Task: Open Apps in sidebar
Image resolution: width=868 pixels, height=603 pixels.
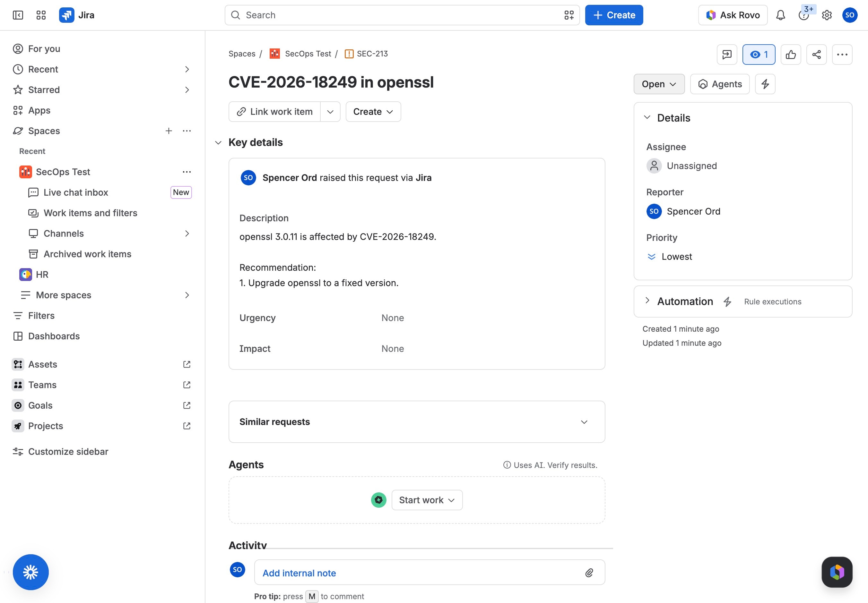Action: [x=102, y=110]
